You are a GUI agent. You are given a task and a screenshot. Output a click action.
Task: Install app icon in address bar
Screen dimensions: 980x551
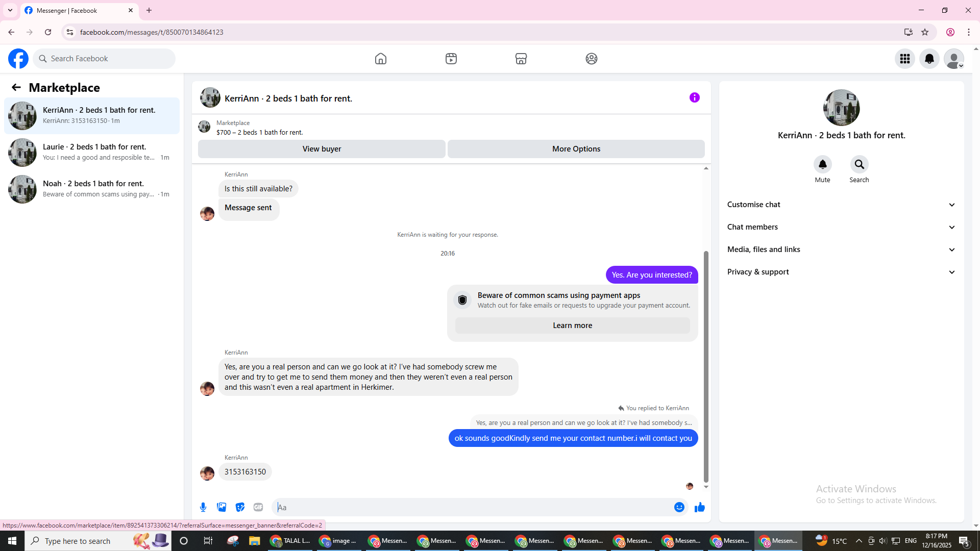[909, 32]
